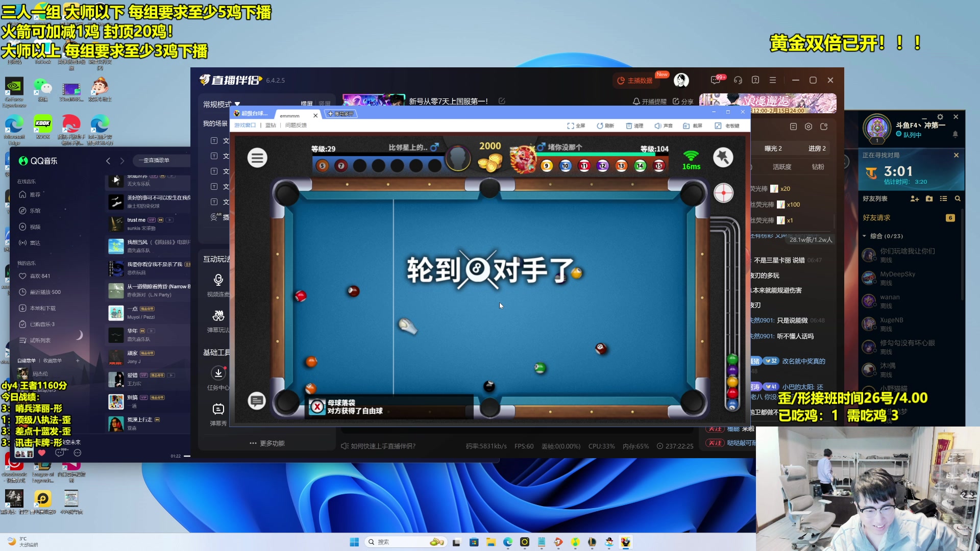Screen dimensions: 980x551
Task: Click 全屏 fullscreen in game window toolbar
Action: [x=576, y=126]
